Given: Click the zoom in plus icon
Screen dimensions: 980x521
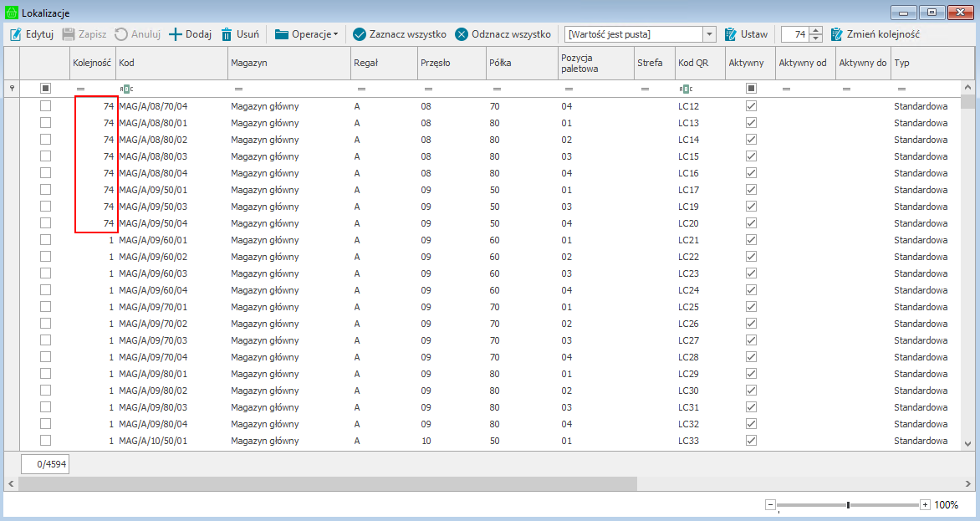Looking at the screenshot, I should pos(925,505).
